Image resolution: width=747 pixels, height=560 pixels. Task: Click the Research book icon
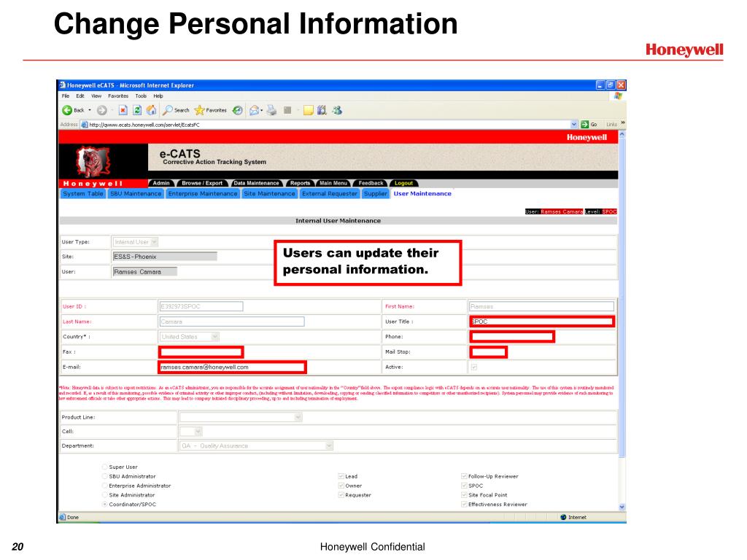coord(322,111)
